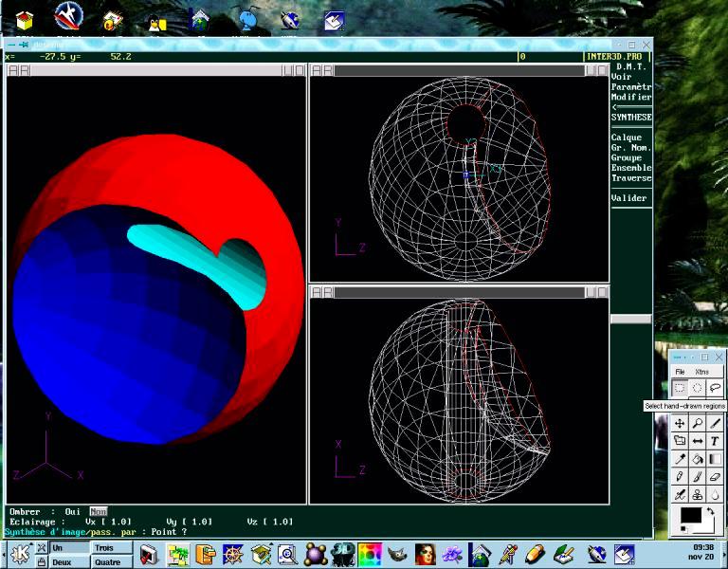The image size is (728, 569).
Task: Open the Paramètr menu entry
Action: (x=631, y=87)
